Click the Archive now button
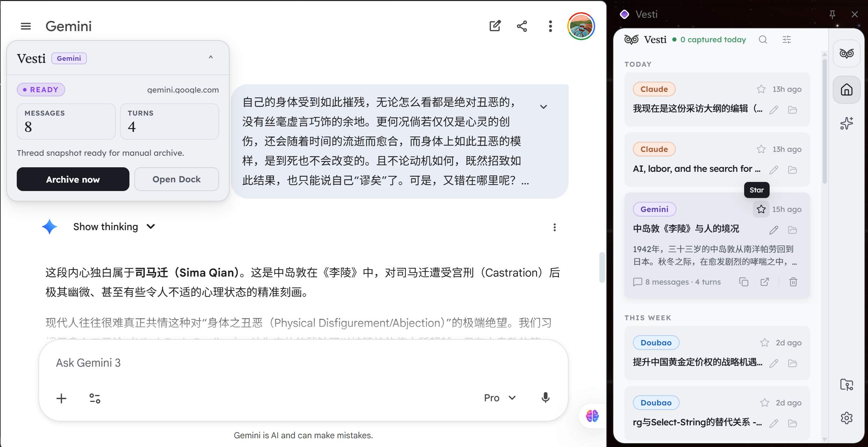868x447 pixels. 73,179
